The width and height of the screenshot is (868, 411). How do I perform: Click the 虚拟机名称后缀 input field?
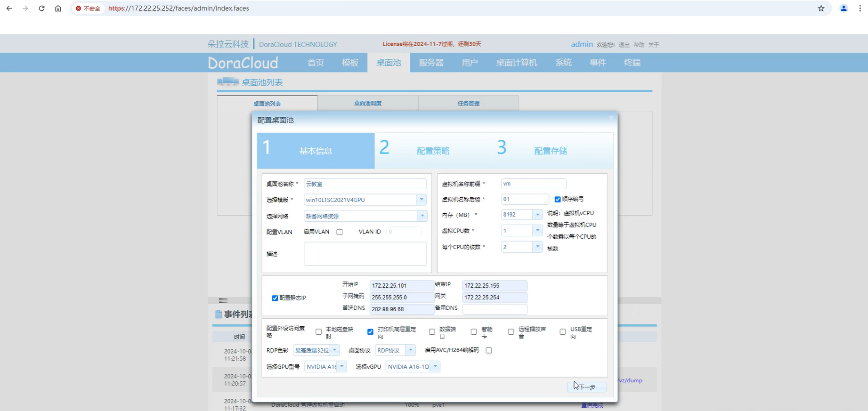pyautogui.click(x=525, y=199)
